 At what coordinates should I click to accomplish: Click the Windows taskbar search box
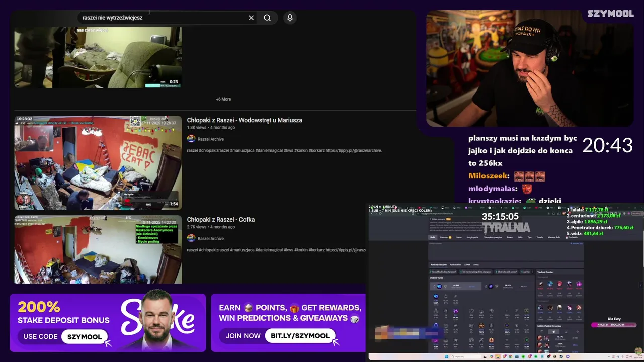click(x=466, y=356)
